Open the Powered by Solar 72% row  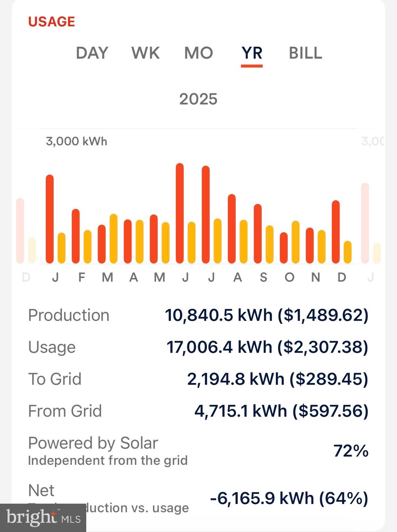(x=198, y=451)
